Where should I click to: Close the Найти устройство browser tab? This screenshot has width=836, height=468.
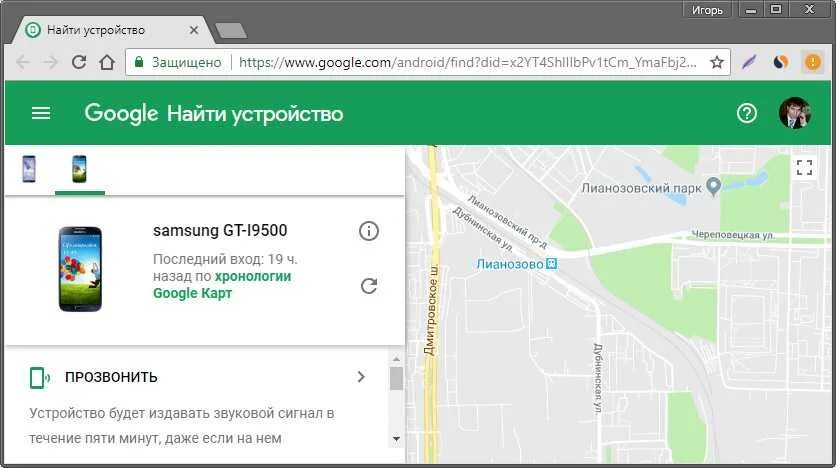[194, 30]
